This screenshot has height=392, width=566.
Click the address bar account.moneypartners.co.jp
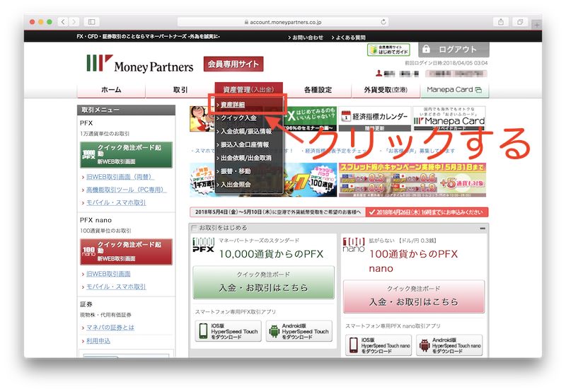pyautogui.click(x=283, y=22)
